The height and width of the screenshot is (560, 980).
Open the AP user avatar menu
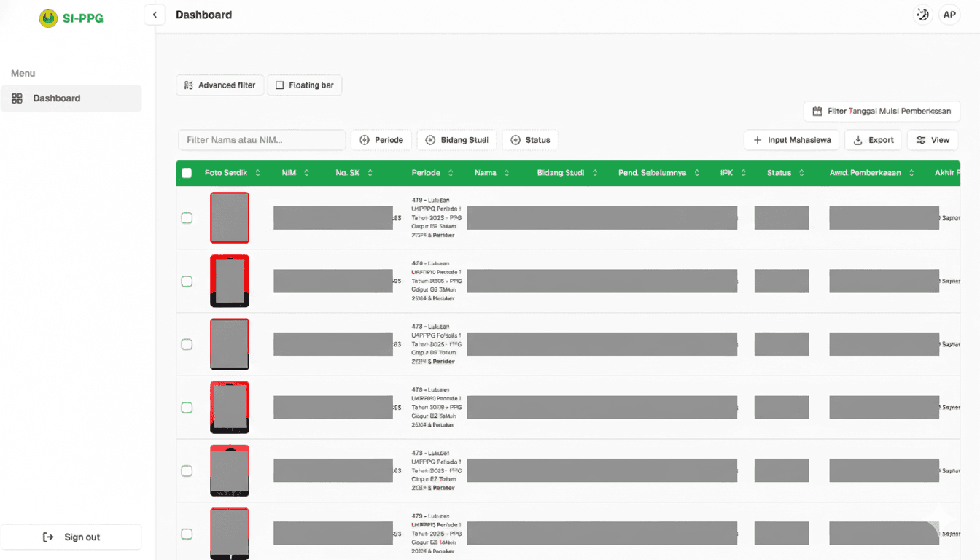point(949,15)
